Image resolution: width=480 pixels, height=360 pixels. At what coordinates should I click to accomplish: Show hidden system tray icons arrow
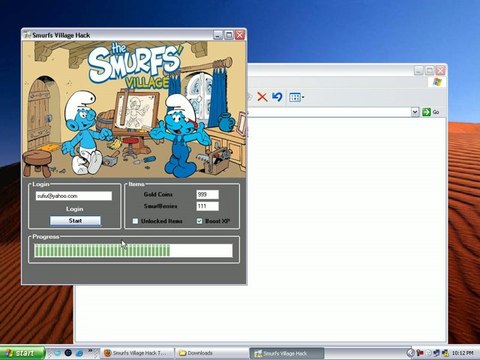(410, 353)
